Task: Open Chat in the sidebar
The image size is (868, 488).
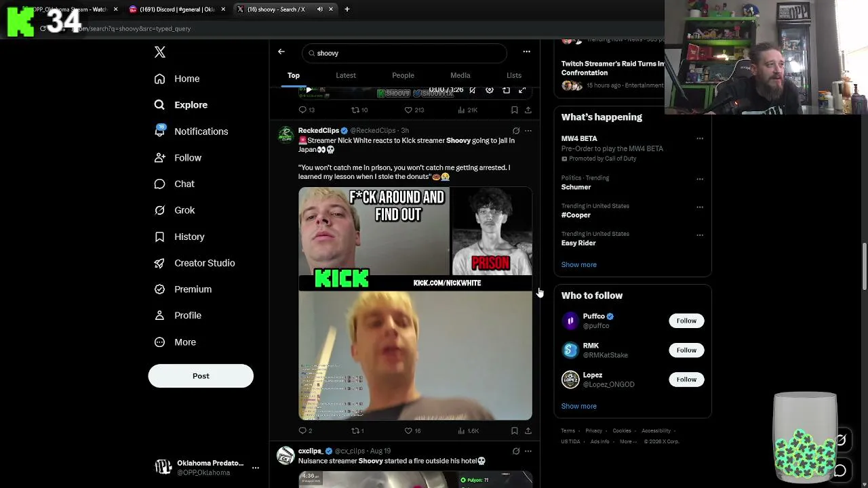Action: (174, 184)
